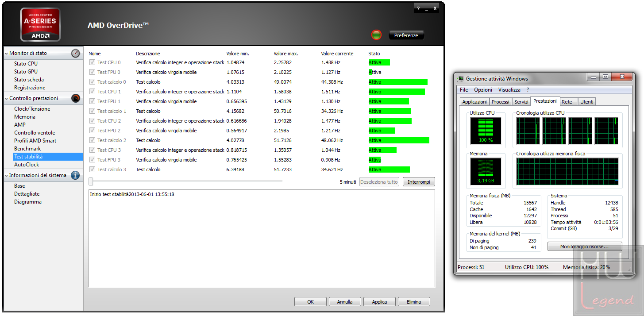The image size is (644, 316).
Task: Click the AMD A-Series processor logo
Action: point(40,24)
